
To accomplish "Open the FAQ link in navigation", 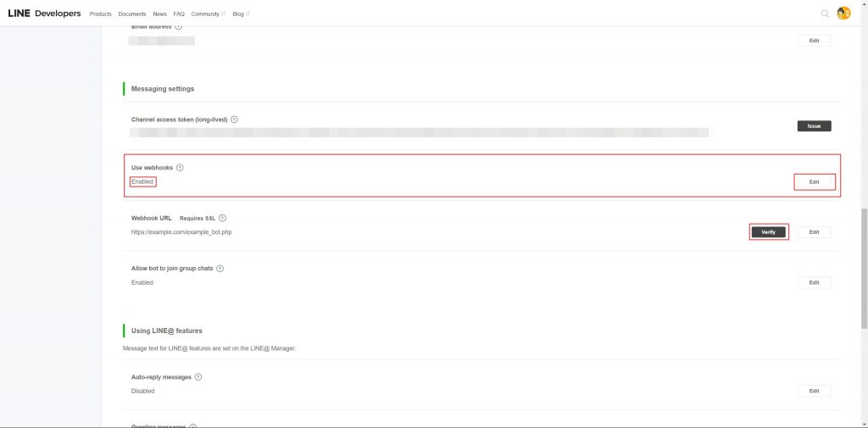I will pos(179,14).
